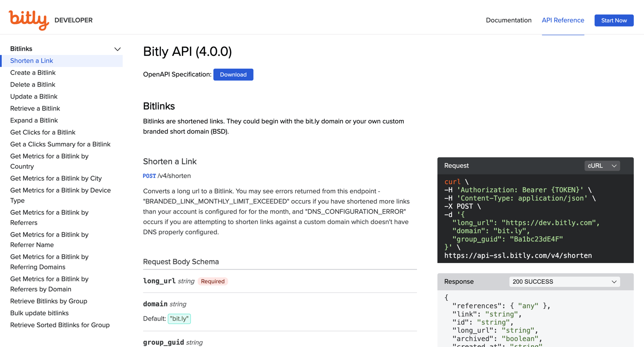644x347 pixels.
Task: Go to Bulk update bitlinks
Action: pos(39,313)
